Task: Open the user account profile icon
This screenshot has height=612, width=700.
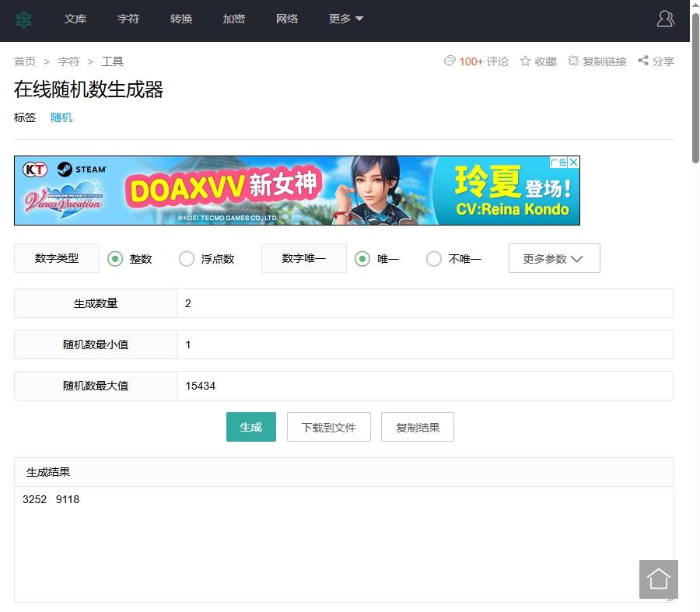Action: [x=665, y=19]
